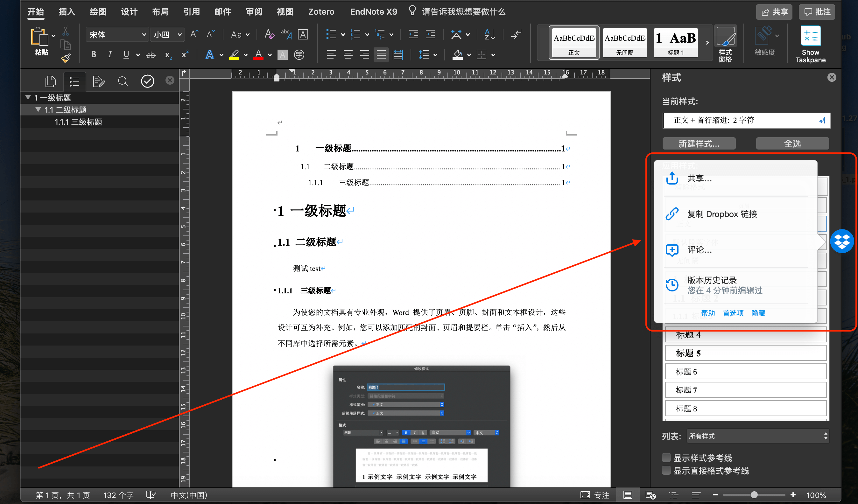Toggle subscript formatting
Viewport: 858px width, 504px height.
click(x=168, y=55)
